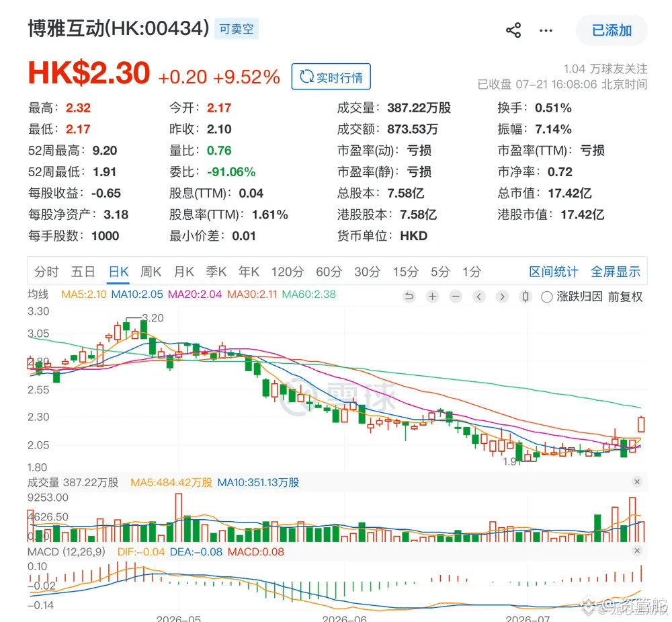Switch to 30分 interval tab

pos(368,272)
